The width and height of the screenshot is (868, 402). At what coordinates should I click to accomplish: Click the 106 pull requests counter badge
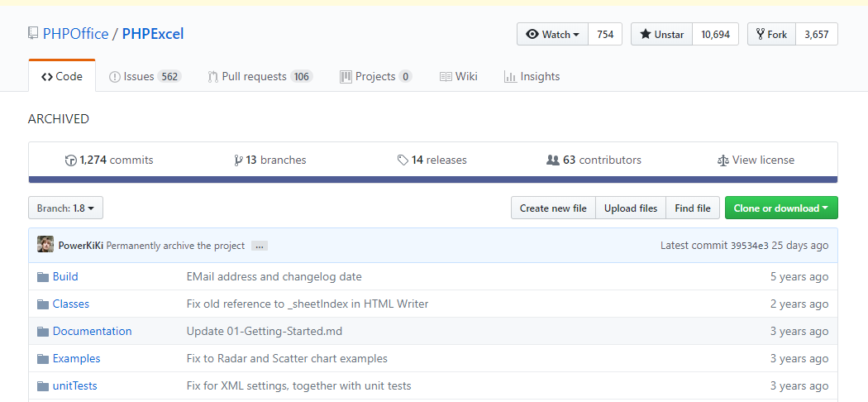(301, 76)
